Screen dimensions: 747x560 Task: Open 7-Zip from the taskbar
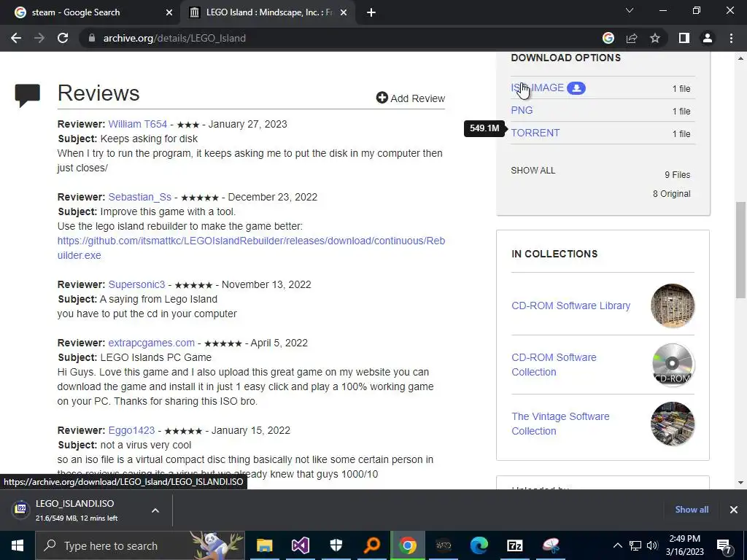pyautogui.click(x=515, y=545)
